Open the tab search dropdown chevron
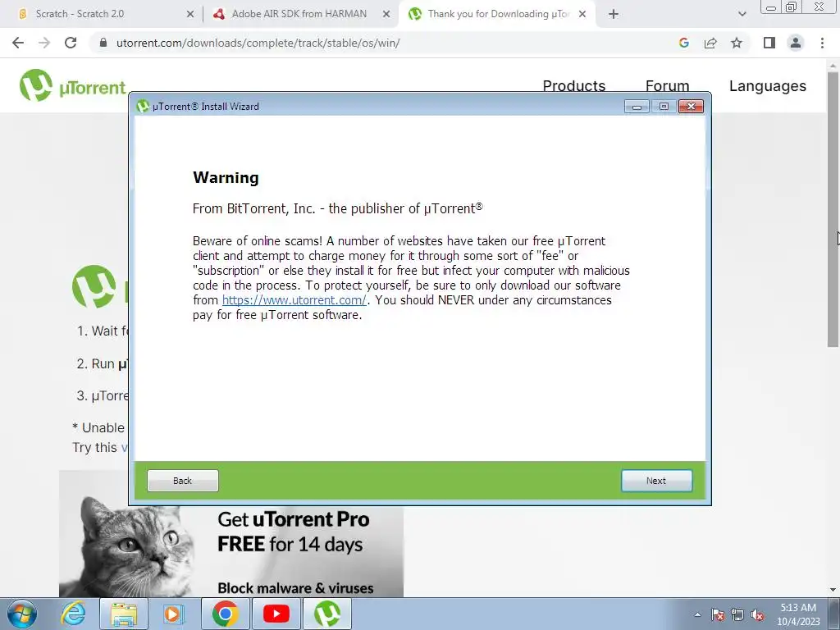840x630 pixels. click(x=742, y=15)
